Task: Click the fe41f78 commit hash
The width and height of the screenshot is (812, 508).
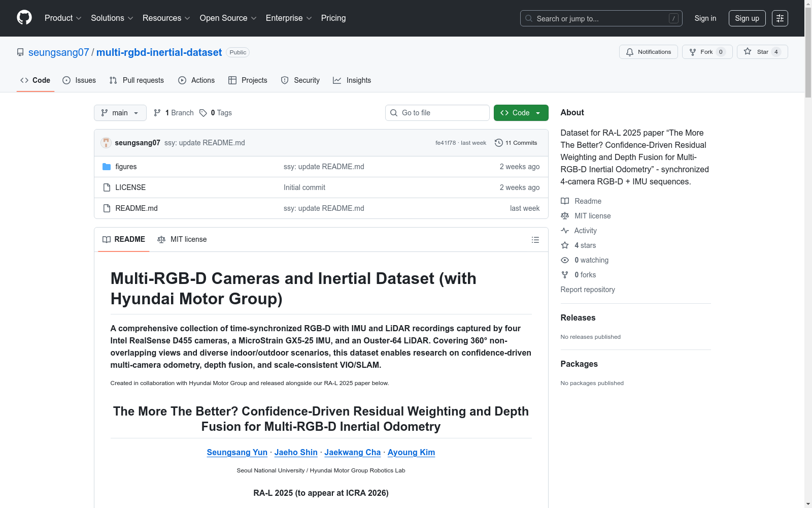Action: coord(446,143)
